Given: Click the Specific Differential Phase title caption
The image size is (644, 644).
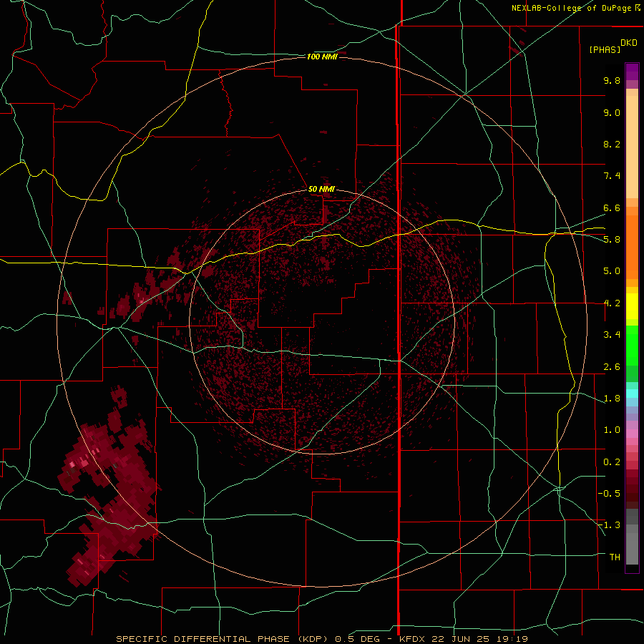Looking at the screenshot, I should click(x=322, y=639).
